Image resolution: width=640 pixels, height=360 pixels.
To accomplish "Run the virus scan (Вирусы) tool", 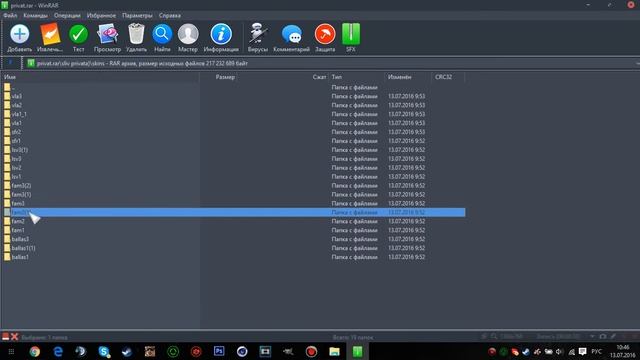I will point(258,38).
